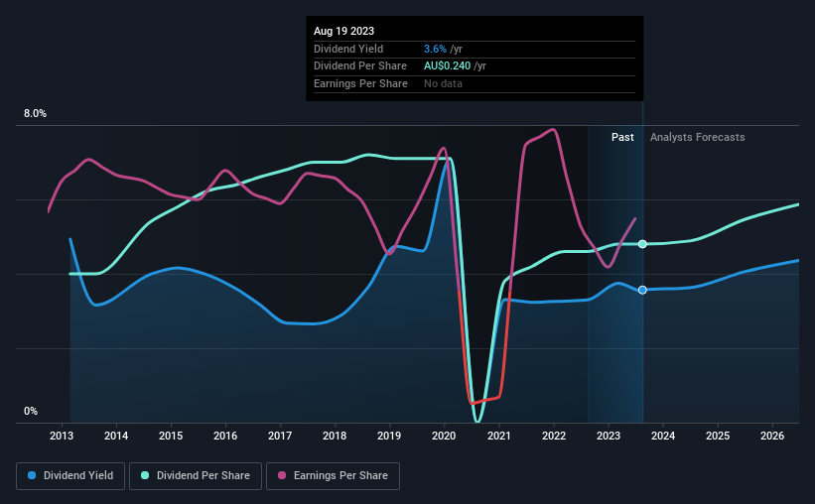
Task: Toggle the Earnings Per Share legend button
Action: [333, 476]
